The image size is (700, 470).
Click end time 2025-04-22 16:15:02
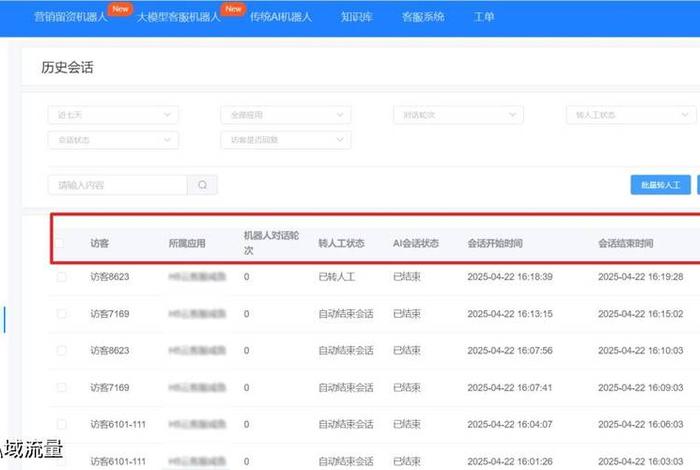[641, 314]
